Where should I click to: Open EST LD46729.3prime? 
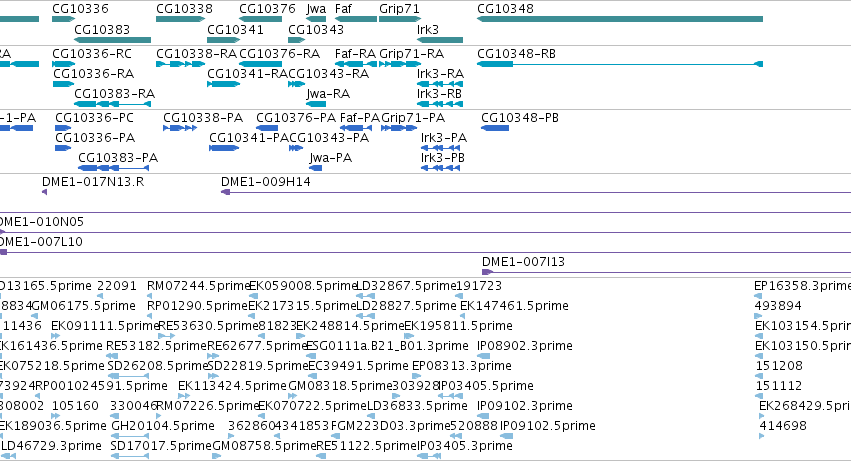[x=52, y=446]
